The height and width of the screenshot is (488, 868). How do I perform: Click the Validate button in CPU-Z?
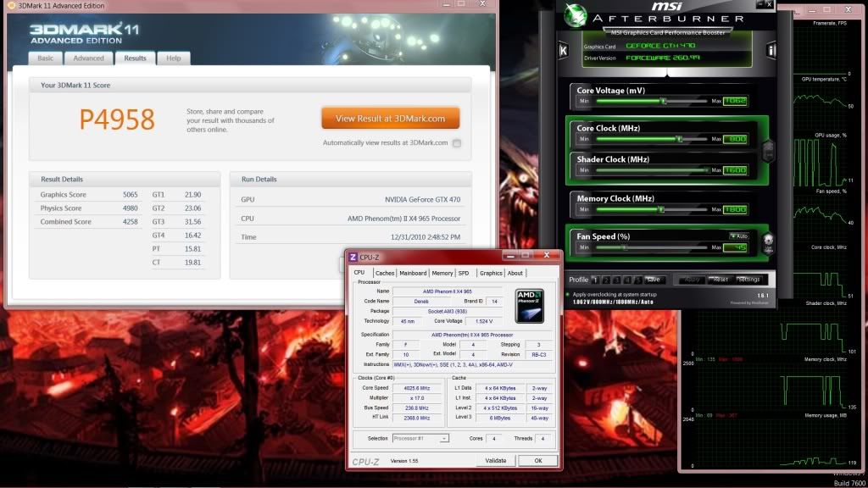point(495,460)
